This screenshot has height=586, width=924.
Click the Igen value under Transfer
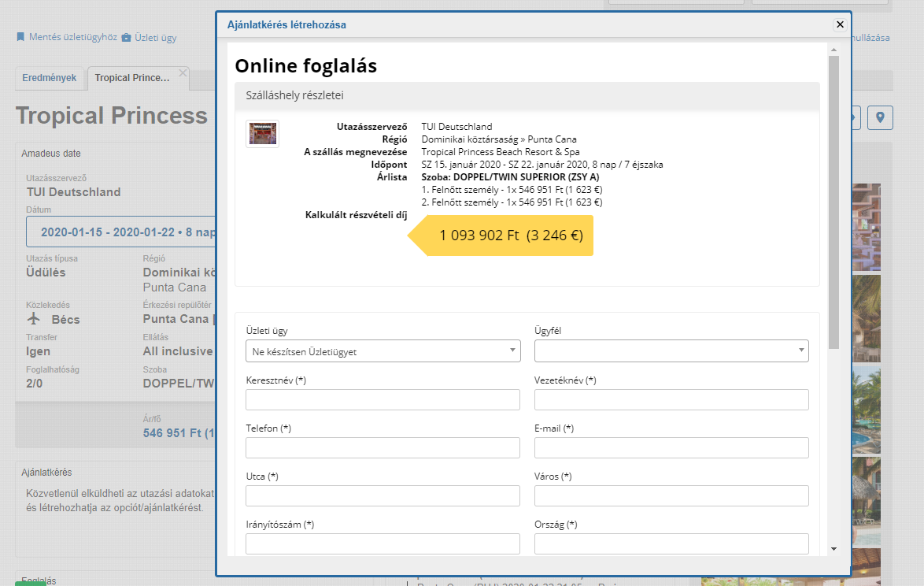point(39,351)
